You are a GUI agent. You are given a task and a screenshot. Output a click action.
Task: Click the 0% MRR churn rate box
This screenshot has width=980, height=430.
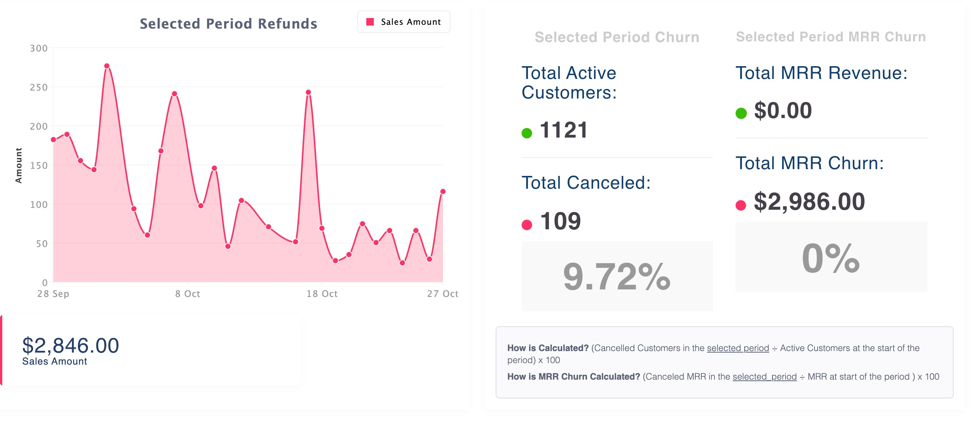point(831,257)
